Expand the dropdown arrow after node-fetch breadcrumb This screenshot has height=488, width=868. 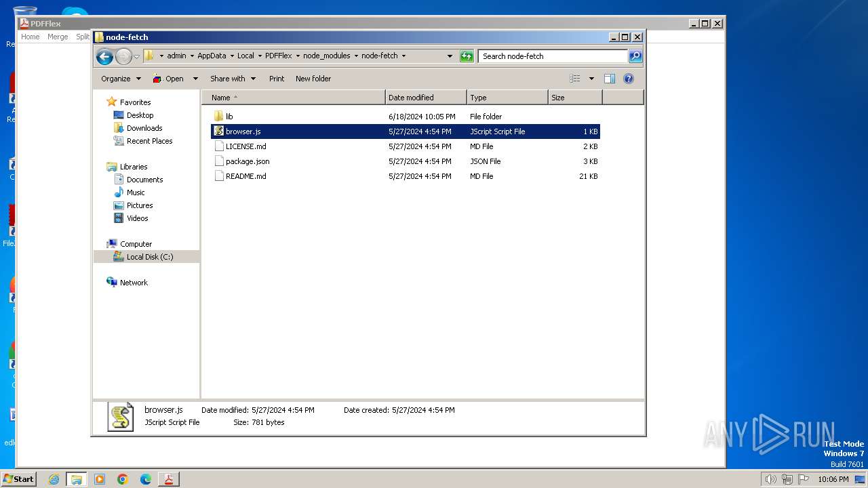point(403,56)
